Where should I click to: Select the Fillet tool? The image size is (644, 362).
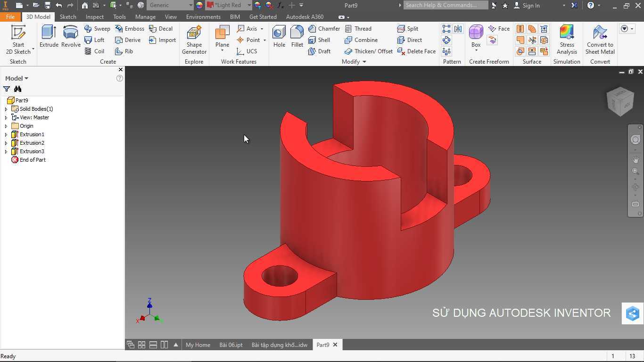click(x=297, y=37)
